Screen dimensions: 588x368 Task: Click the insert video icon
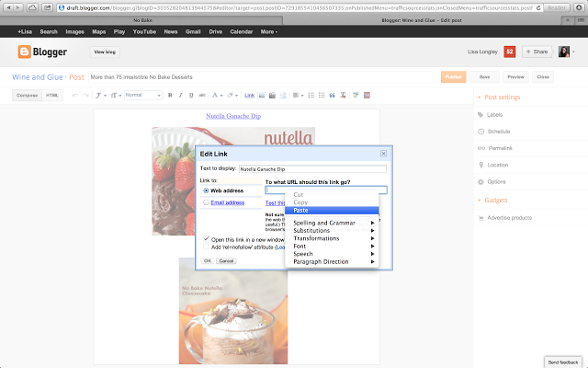272,96
